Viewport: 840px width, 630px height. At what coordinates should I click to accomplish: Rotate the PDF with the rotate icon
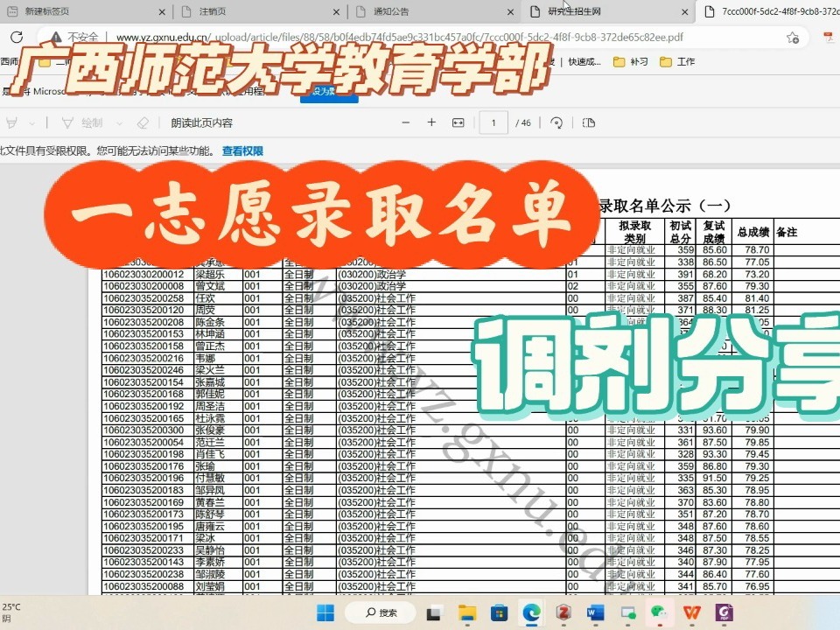pyautogui.click(x=556, y=122)
